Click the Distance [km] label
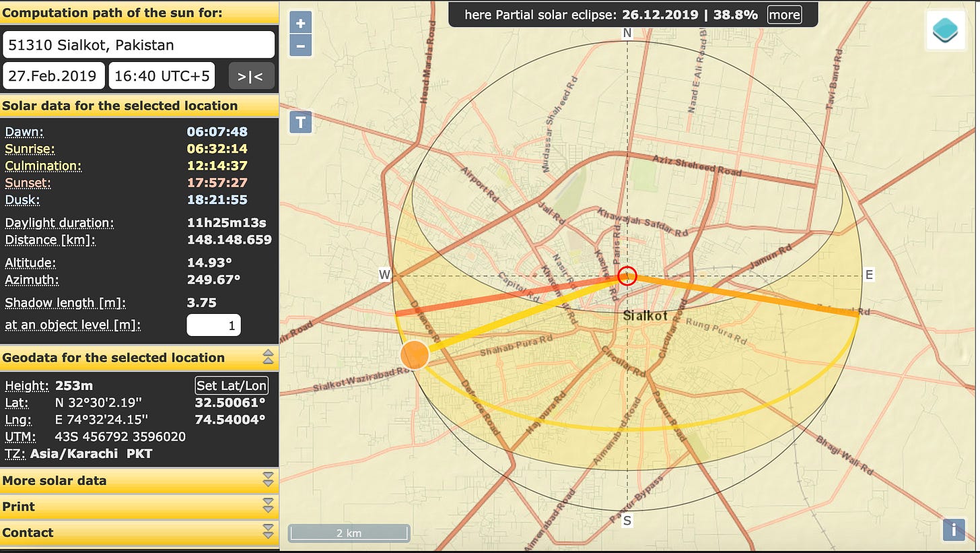Viewport: 980px width, 553px height. click(50, 240)
